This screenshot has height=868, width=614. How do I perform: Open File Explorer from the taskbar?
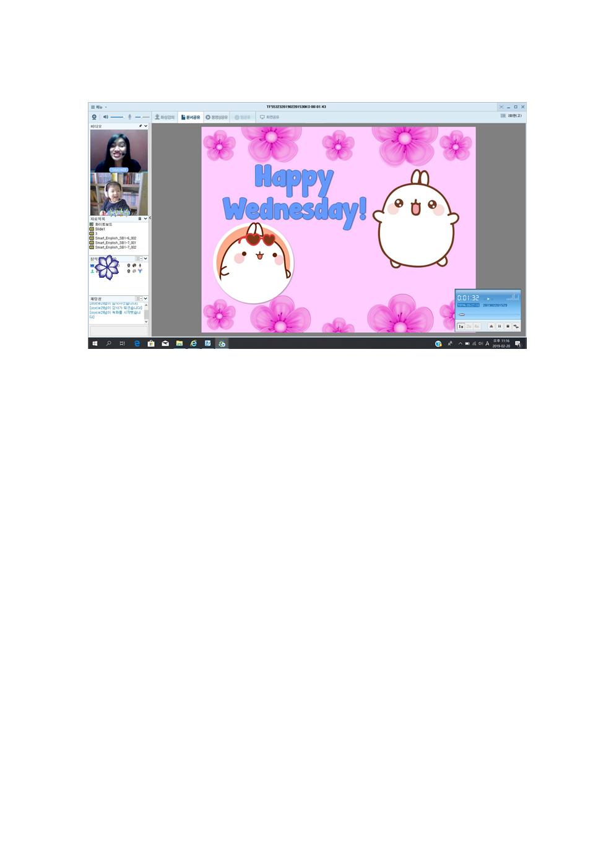(179, 343)
